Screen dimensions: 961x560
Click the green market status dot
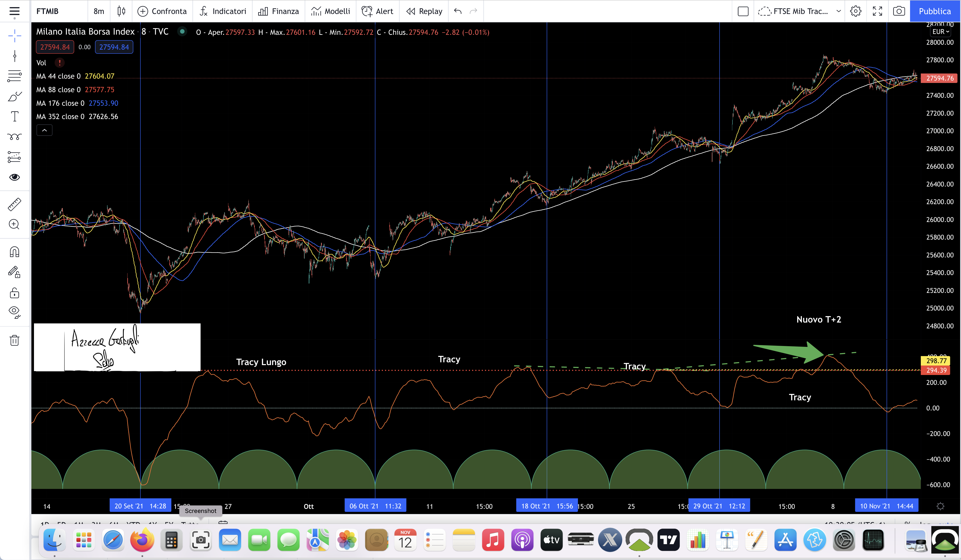point(182,32)
